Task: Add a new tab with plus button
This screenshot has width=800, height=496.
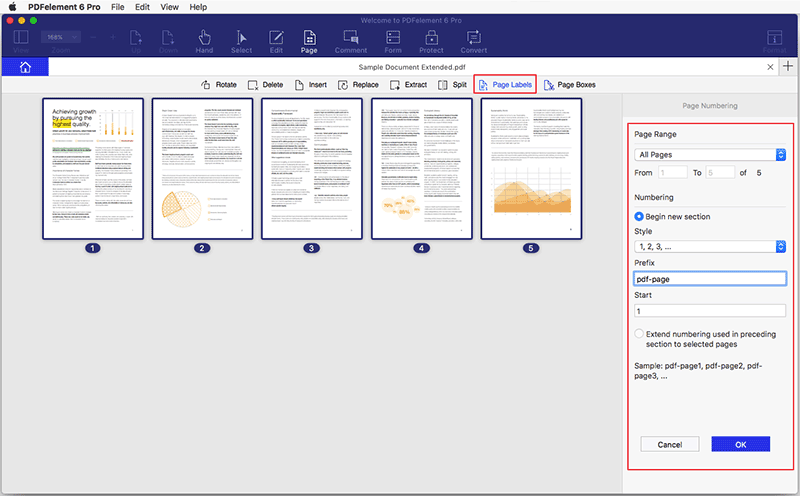Action: [x=788, y=66]
